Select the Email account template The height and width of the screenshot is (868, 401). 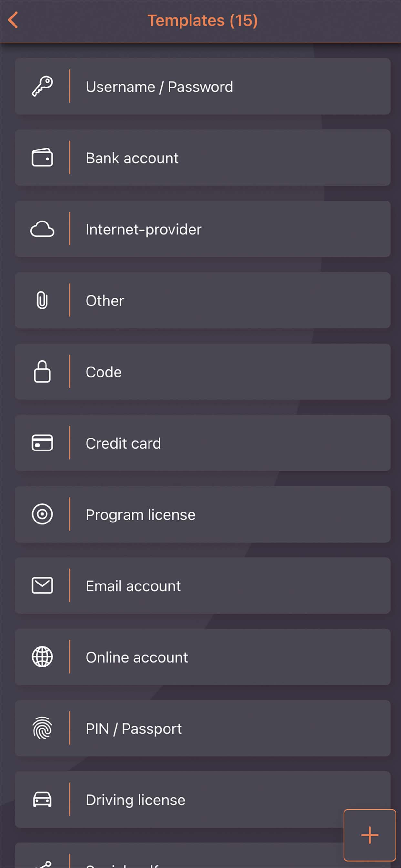(x=202, y=586)
